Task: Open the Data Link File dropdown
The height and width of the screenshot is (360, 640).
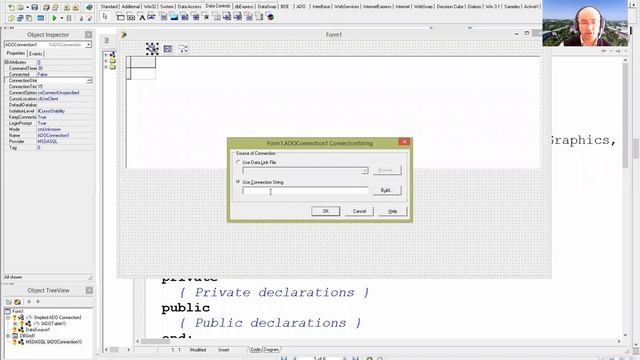Action: [364, 171]
